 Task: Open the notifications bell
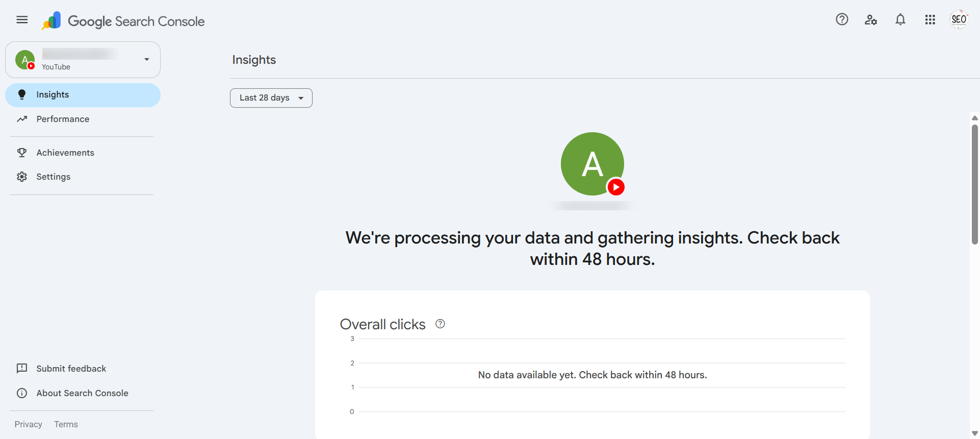click(900, 19)
